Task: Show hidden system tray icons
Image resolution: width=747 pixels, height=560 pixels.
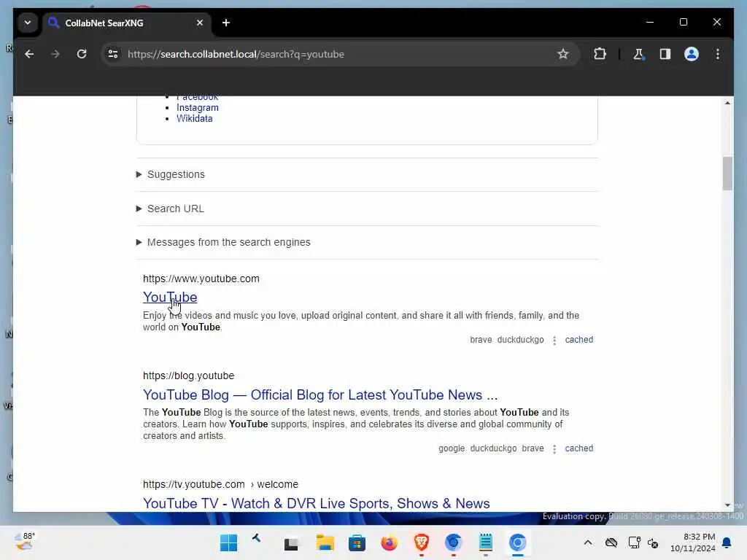Action: pos(588,542)
